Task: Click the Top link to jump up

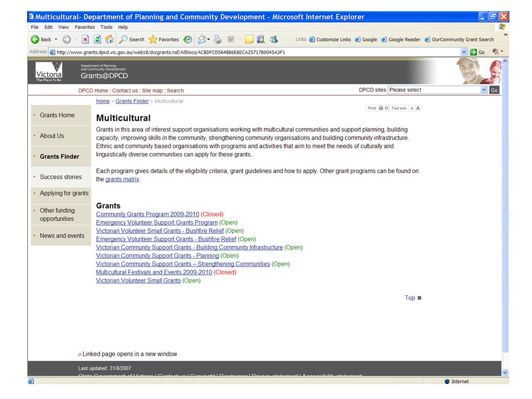Action: point(410,298)
